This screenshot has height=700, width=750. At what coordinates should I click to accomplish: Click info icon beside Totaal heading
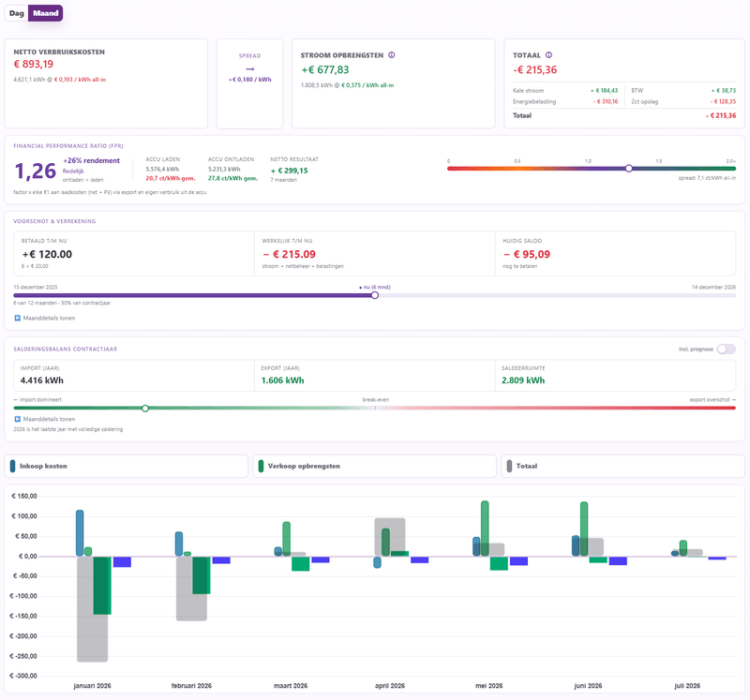click(x=548, y=55)
